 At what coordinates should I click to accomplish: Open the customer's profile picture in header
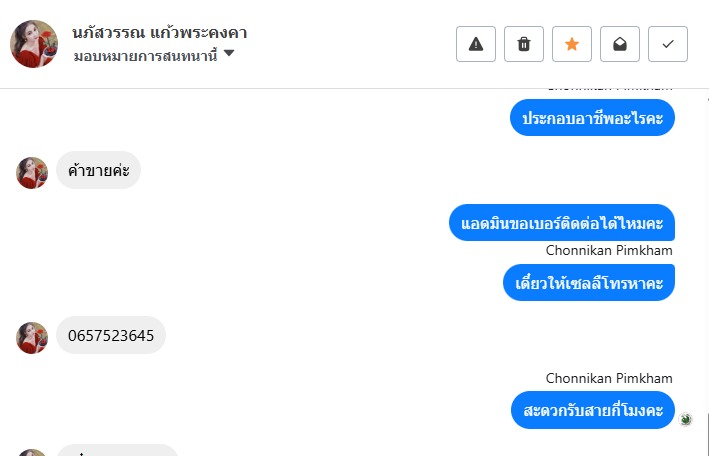tap(34, 44)
